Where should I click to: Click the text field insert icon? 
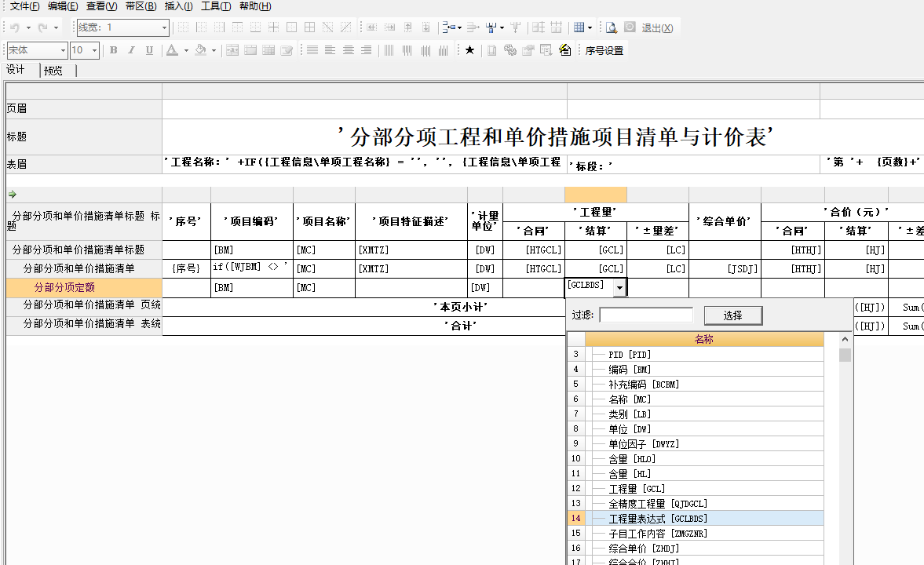coord(232,50)
